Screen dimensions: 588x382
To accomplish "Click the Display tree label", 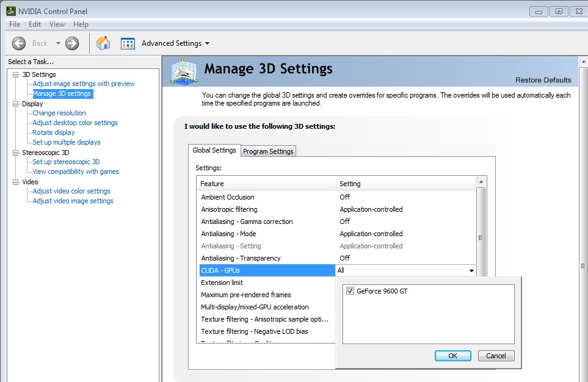I will [32, 104].
